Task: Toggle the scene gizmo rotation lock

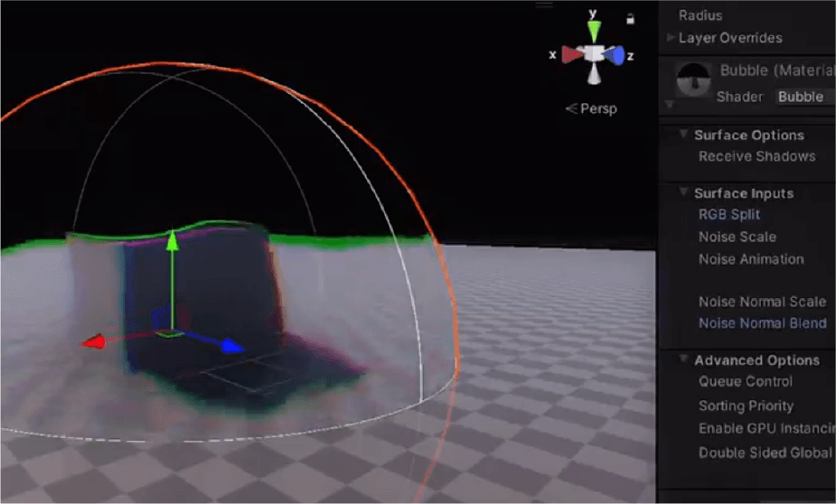Action: click(630, 18)
